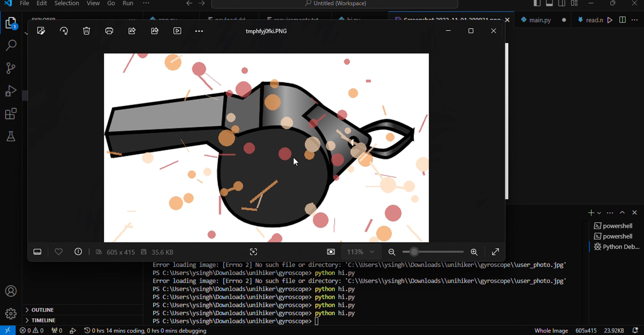
Task: Open the Edit image tool in Photos
Action: [x=41, y=31]
